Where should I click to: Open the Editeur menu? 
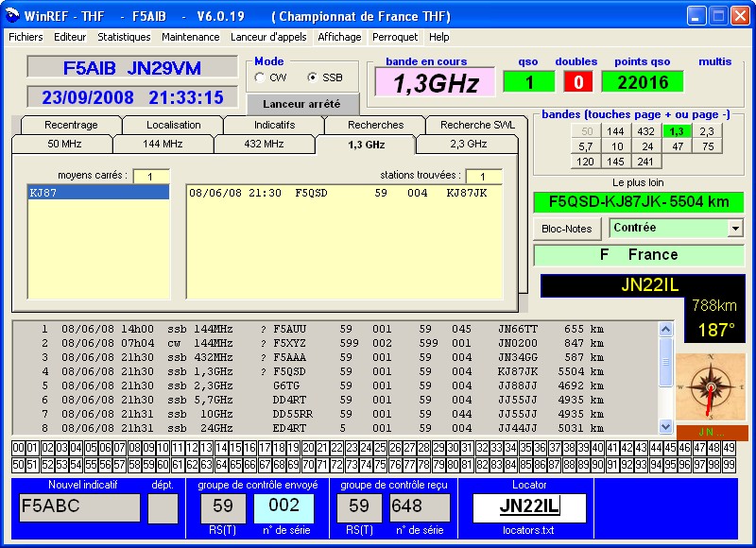pos(70,37)
